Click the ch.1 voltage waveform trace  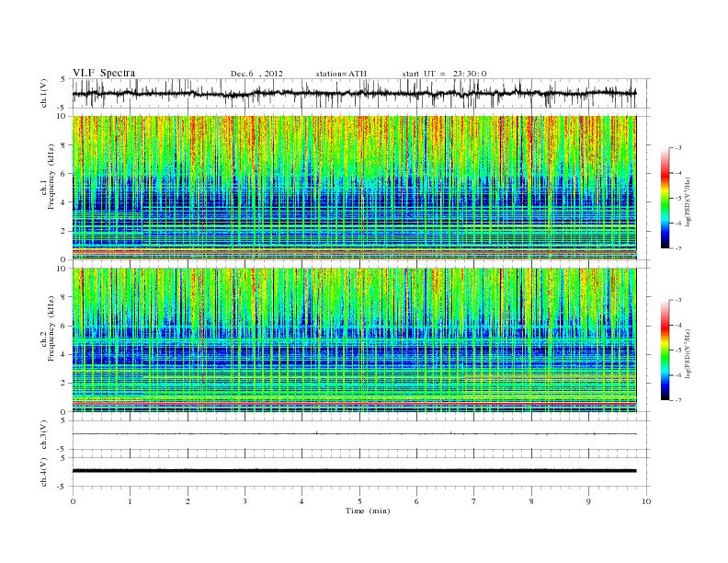(x=354, y=93)
